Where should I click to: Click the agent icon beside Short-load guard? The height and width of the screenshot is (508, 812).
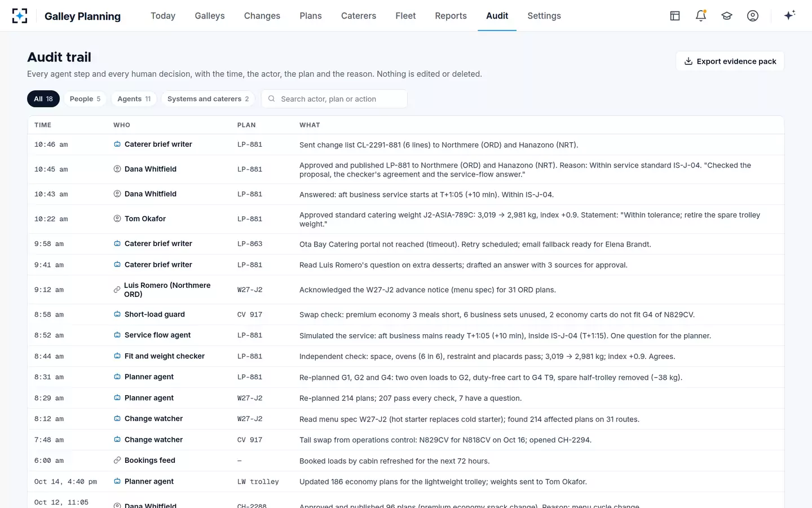click(117, 314)
